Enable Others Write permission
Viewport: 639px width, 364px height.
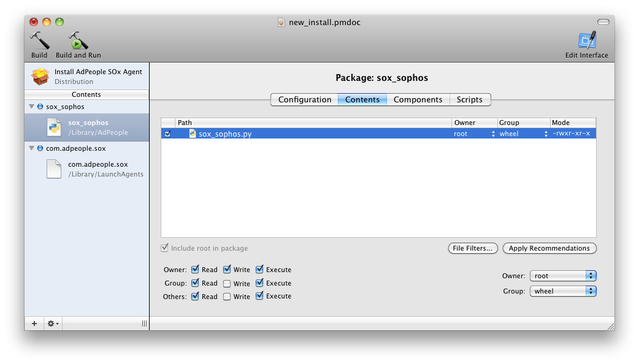227,297
